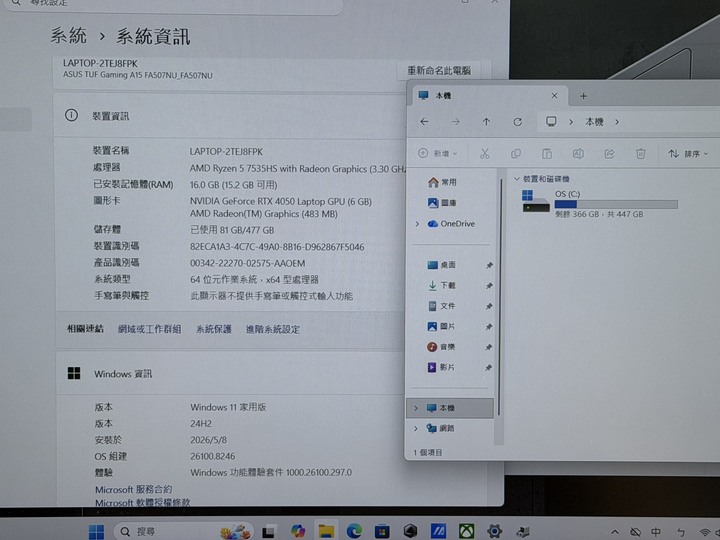Open the 新增 (New) dropdown

pyautogui.click(x=438, y=153)
